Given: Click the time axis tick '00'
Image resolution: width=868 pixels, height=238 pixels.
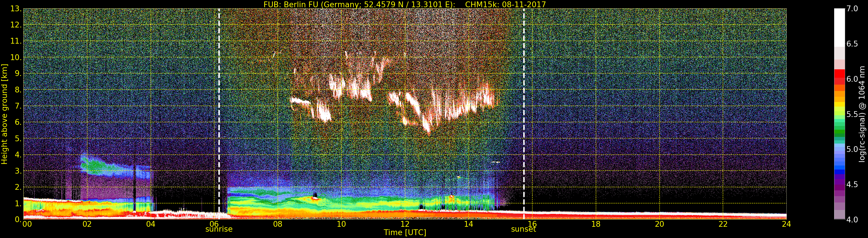Looking at the screenshot, I should pos(27,224).
